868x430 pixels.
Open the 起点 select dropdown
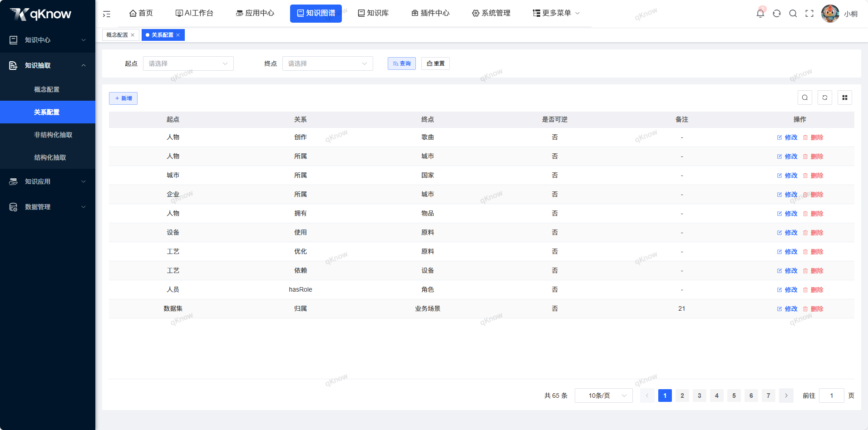188,64
